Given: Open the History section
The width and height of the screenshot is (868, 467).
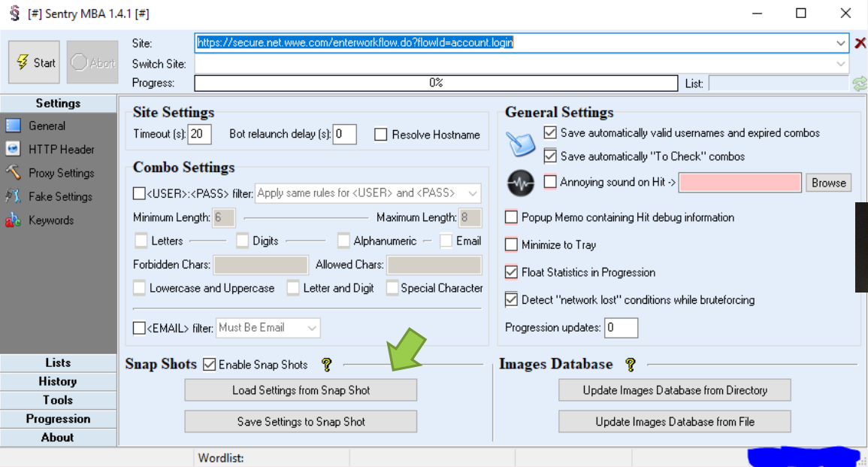Looking at the screenshot, I should 58,381.
